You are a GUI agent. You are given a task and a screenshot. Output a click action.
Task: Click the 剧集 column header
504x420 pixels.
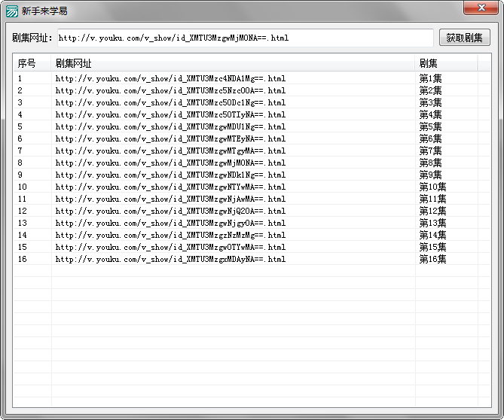(x=446, y=63)
